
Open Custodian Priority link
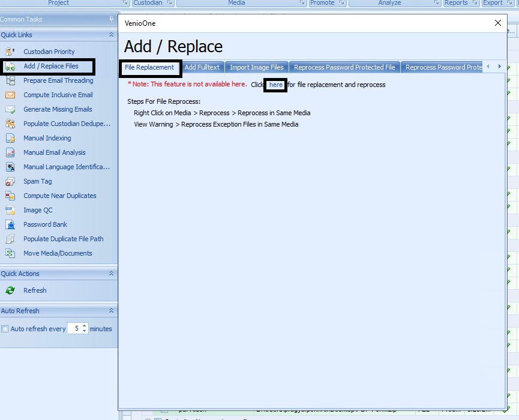49,52
